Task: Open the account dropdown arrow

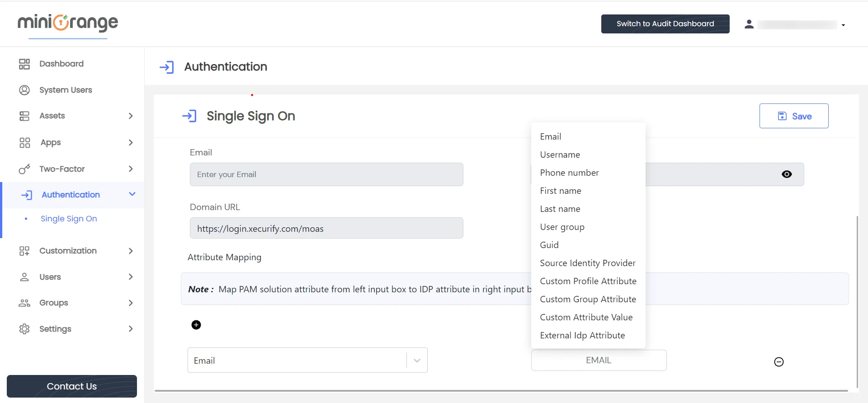Action: click(x=843, y=25)
